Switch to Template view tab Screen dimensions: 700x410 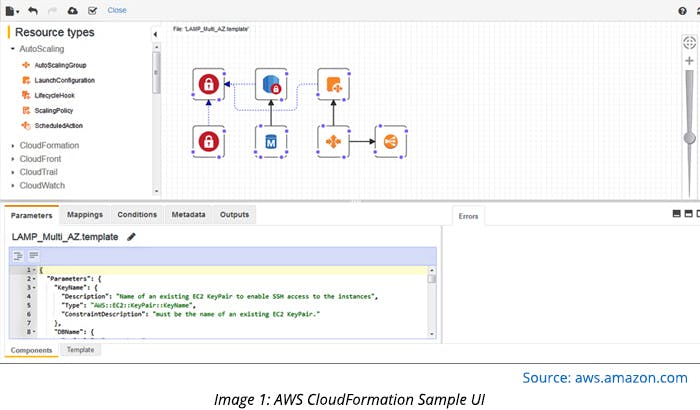pos(80,350)
